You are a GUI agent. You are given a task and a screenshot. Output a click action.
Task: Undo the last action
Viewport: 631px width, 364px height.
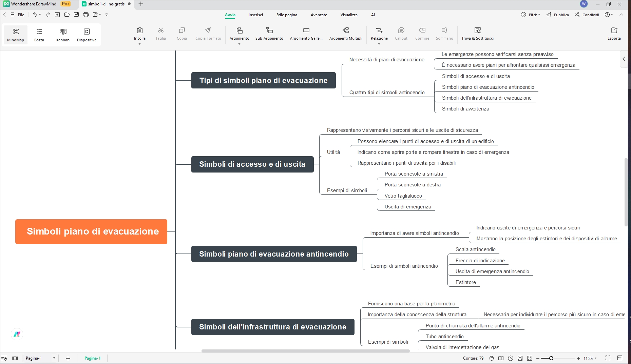click(35, 15)
